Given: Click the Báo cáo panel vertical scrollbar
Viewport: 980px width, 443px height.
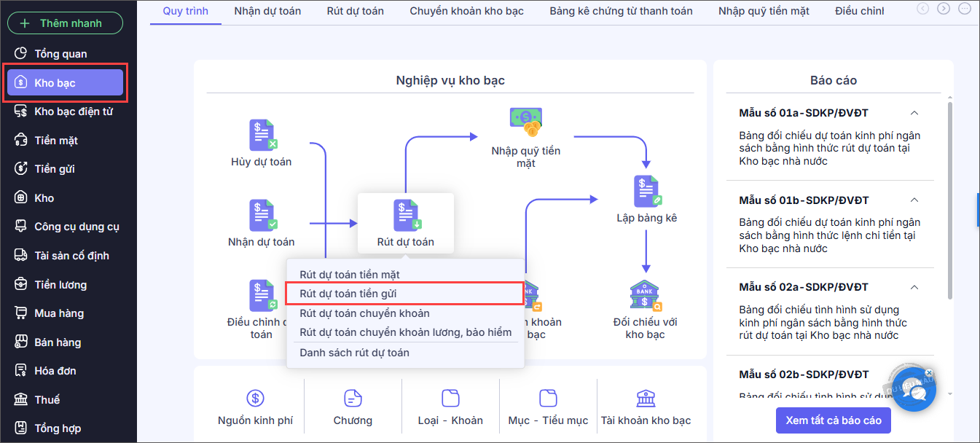Looking at the screenshot, I should pos(949,200).
